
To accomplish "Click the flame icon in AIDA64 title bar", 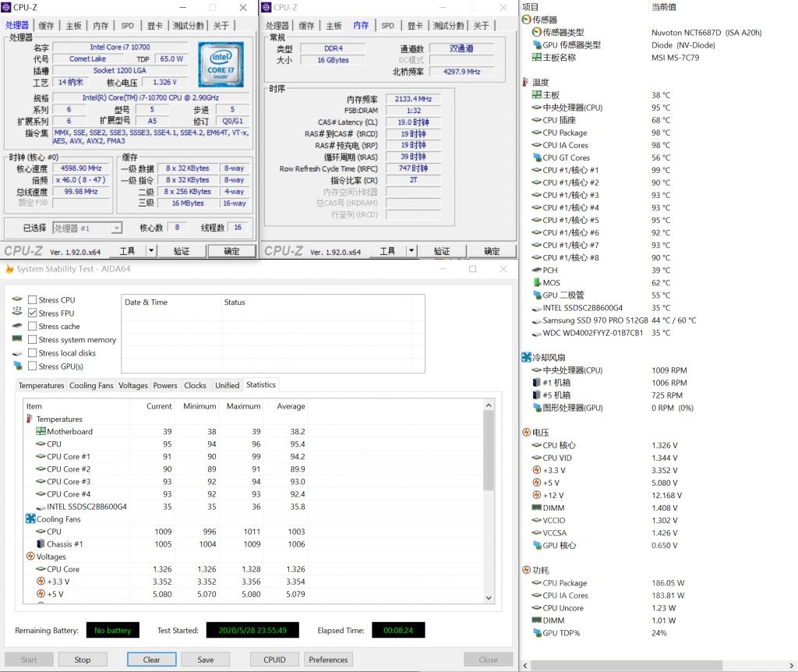I will click(x=9, y=269).
